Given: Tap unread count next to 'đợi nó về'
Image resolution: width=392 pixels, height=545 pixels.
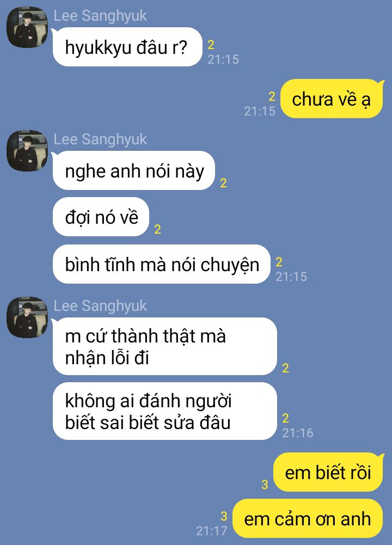Looking at the screenshot, I should coord(157,229).
